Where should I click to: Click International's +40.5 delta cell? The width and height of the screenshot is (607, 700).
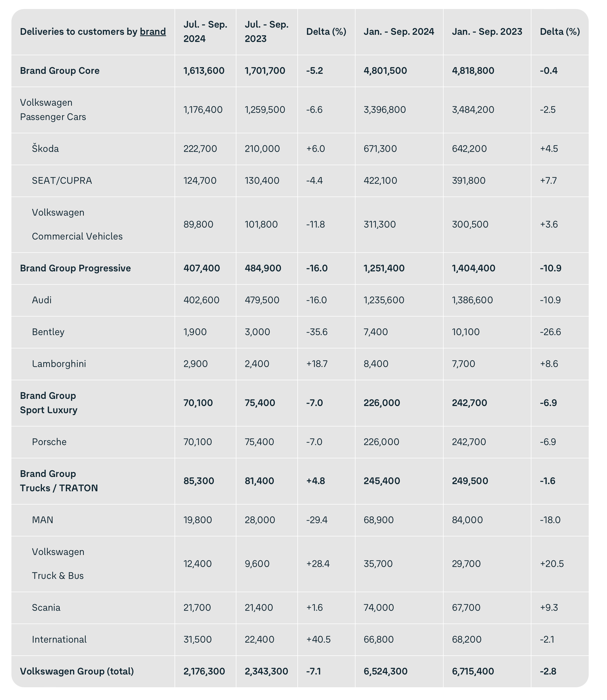318,639
